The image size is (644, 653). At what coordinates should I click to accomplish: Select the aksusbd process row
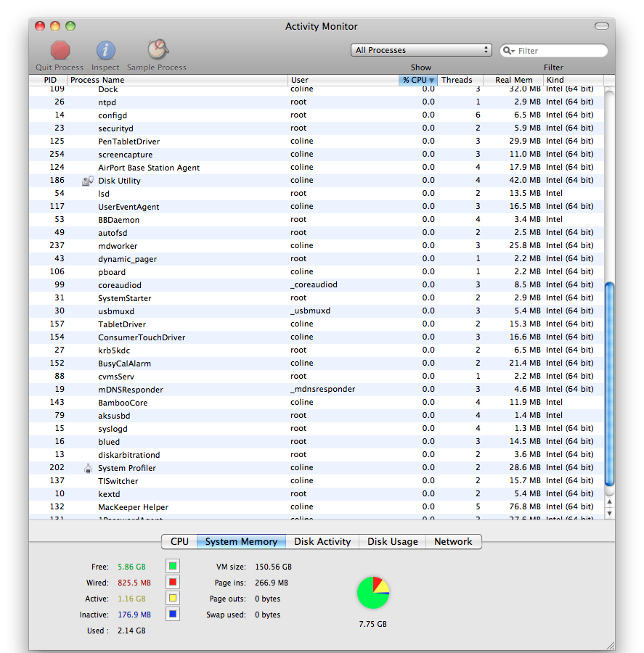click(x=317, y=416)
